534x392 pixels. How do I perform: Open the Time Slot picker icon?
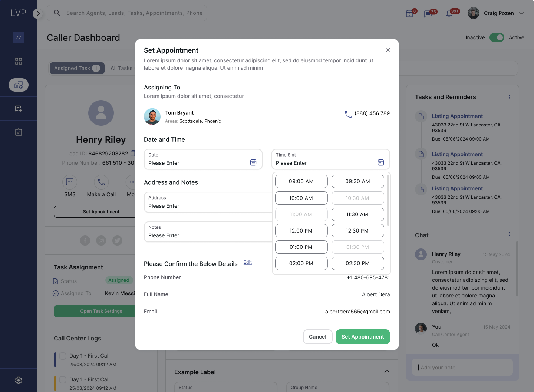[x=381, y=162]
